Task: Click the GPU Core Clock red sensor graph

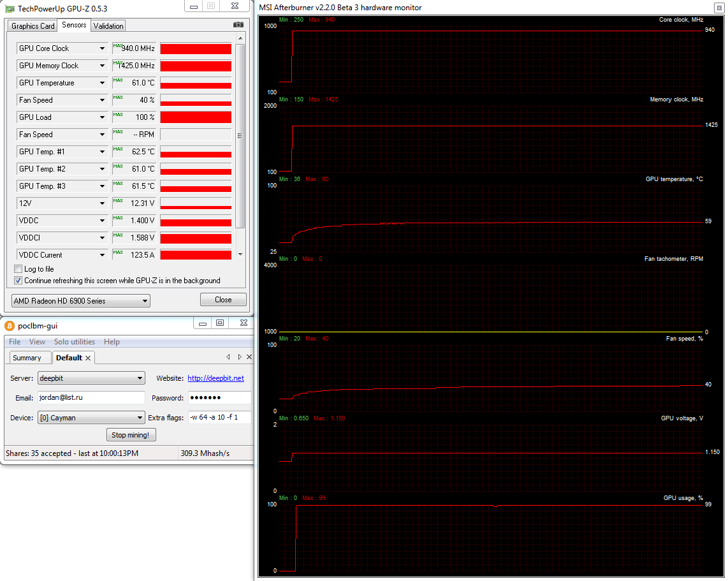Action: pos(196,48)
